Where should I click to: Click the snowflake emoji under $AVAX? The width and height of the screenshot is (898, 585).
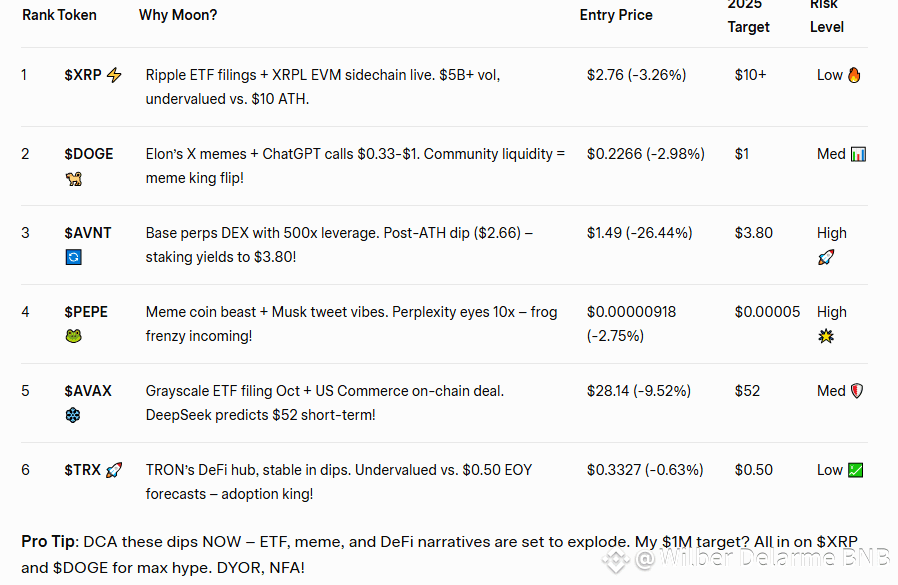point(73,415)
